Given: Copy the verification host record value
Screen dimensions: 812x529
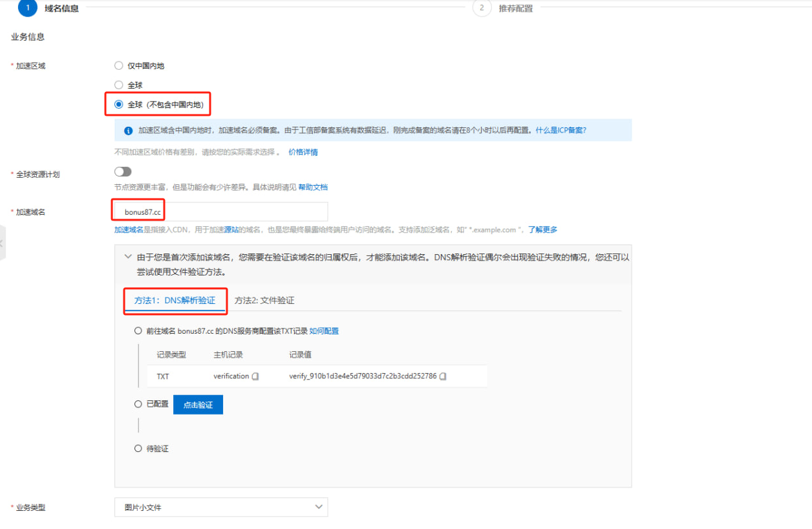Looking at the screenshot, I should (x=255, y=376).
